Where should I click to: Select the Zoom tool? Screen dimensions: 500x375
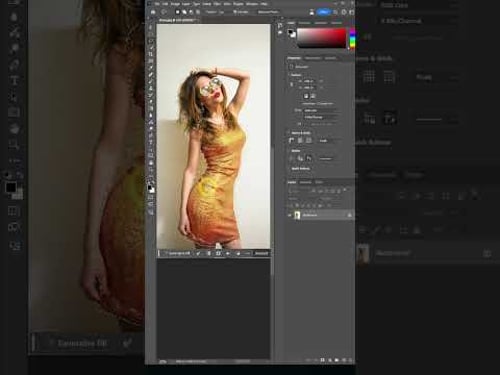click(151, 169)
